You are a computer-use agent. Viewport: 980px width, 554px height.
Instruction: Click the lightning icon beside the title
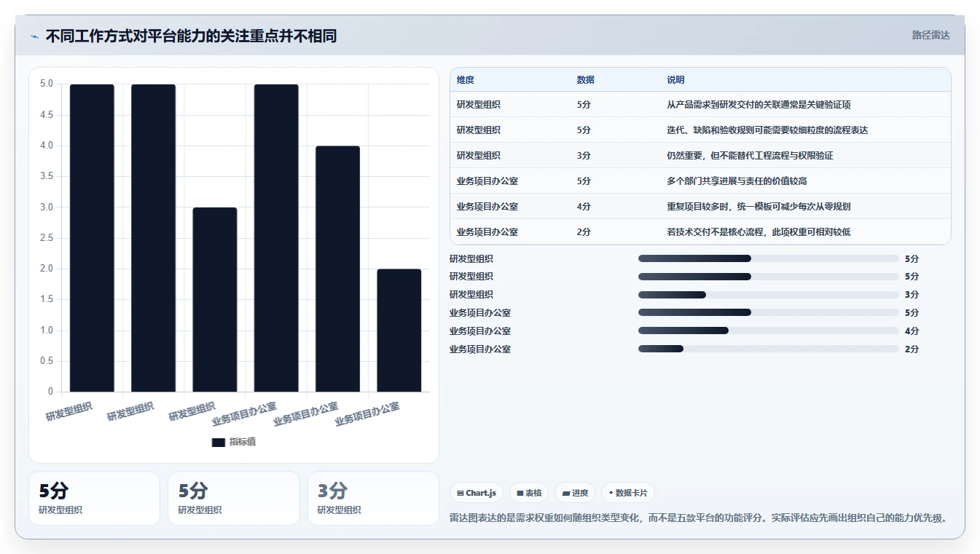(34, 36)
